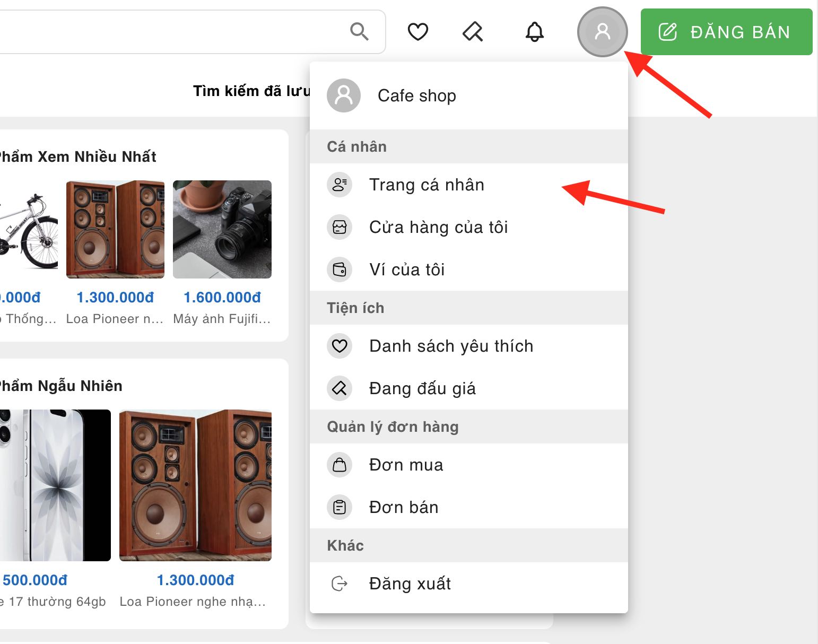Image resolution: width=818 pixels, height=644 pixels.
Task: Open Cửa hàng của tôi
Action: pyautogui.click(x=469, y=227)
